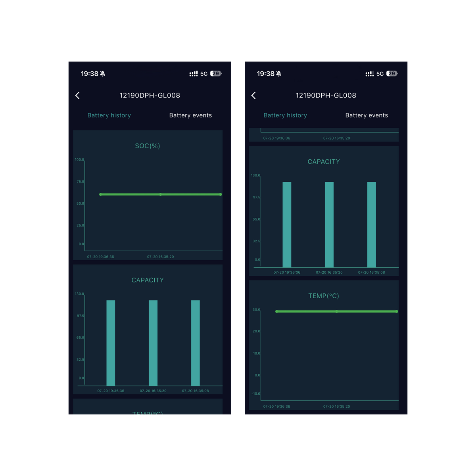Tap 65.0 axis label on left phone CAPACITY chart
Screen dimensions: 476x476
[81, 338]
